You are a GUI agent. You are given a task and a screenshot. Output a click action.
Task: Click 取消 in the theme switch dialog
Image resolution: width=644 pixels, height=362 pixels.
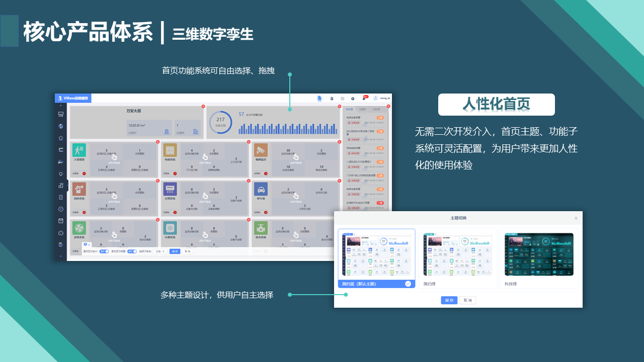point(467,300)
